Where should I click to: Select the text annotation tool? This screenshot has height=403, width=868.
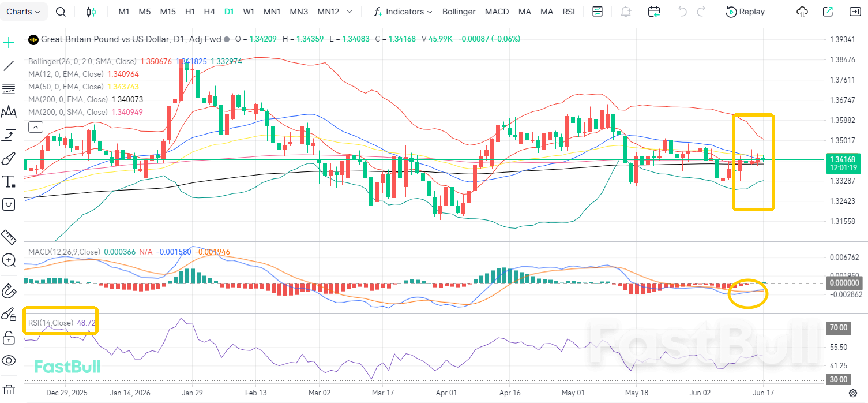tap(9, 182)
